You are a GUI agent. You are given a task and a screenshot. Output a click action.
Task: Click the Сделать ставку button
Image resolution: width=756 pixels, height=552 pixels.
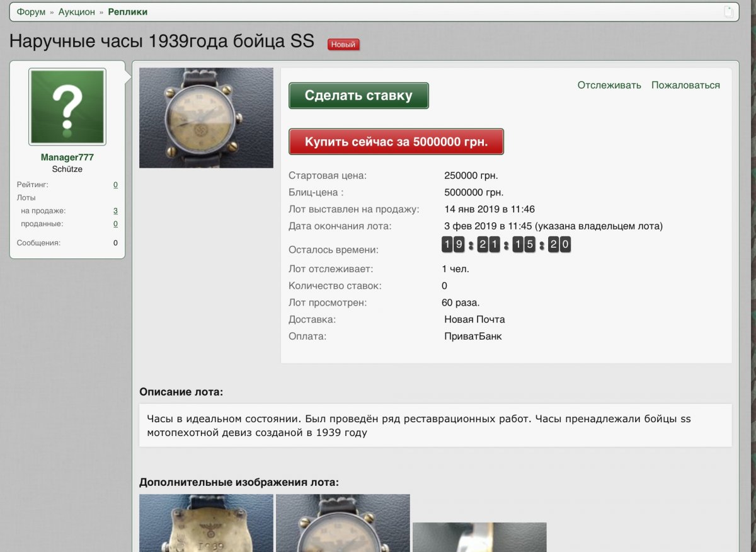point(358,96)
